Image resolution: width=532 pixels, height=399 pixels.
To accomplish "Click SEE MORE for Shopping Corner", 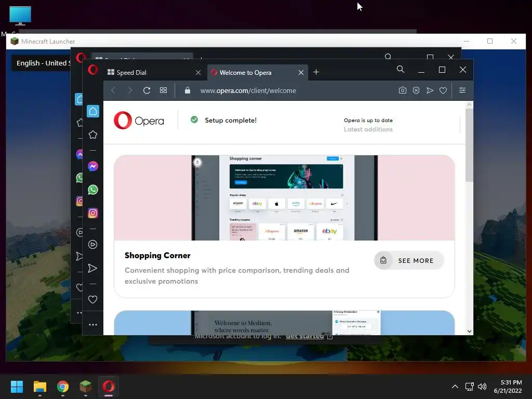I will pos(409,261).
